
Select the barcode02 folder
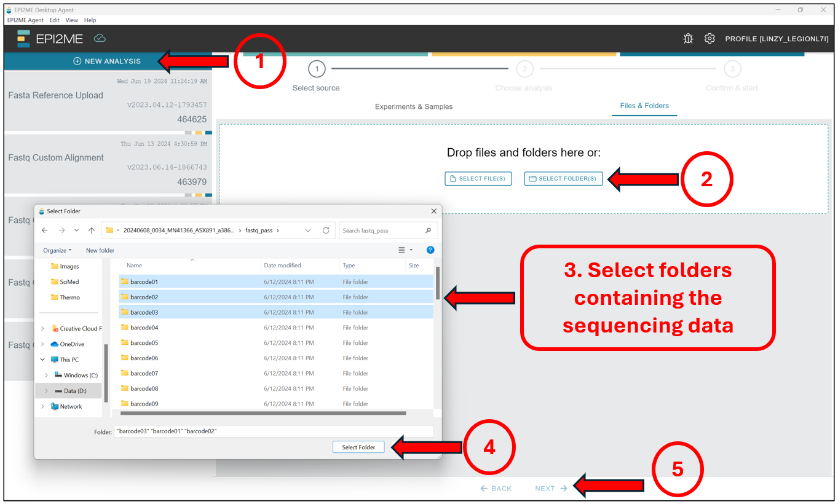tap(275, 297)
